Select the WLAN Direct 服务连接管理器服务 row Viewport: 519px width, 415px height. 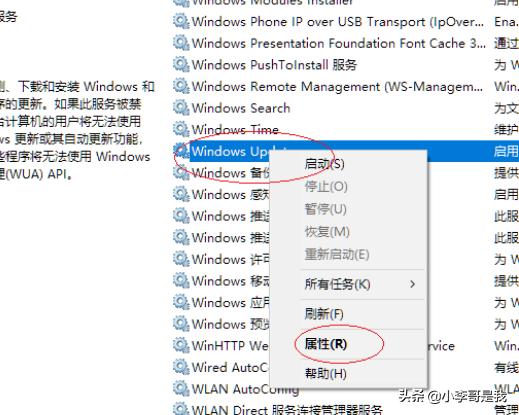tap(287, 409)
